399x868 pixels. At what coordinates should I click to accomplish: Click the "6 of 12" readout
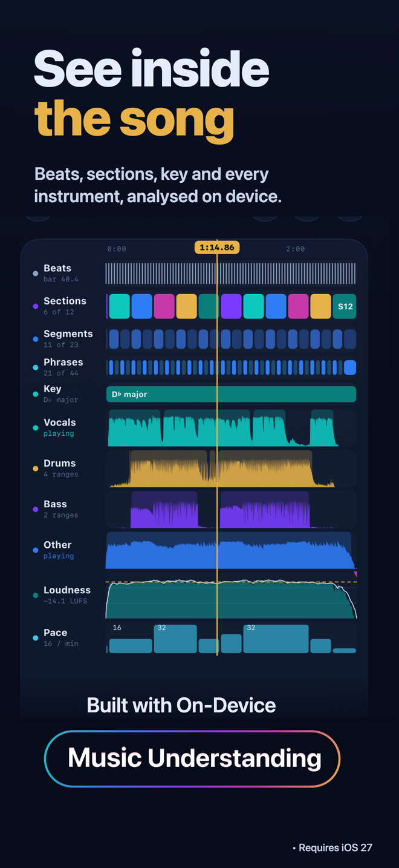click(60, 312)
